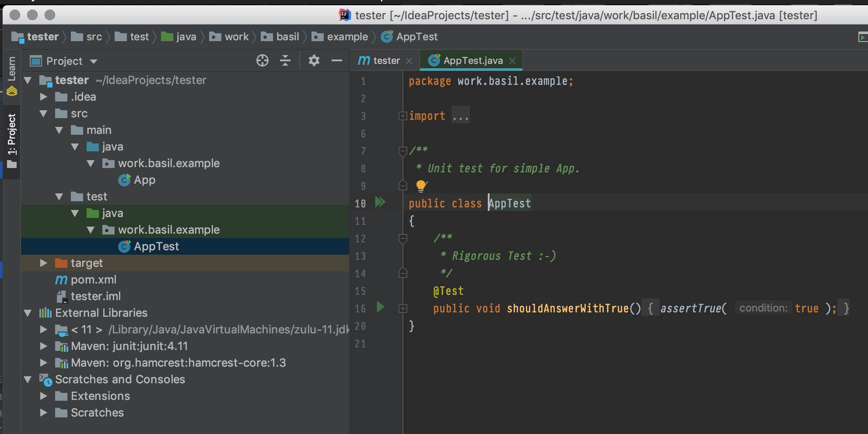Collapse the src directory
868x434 pixels.
[43, 113]
